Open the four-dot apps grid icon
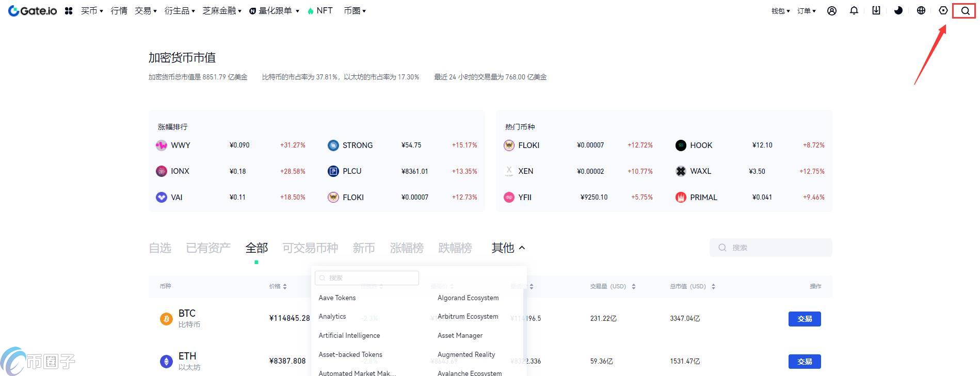 point(69,11)
